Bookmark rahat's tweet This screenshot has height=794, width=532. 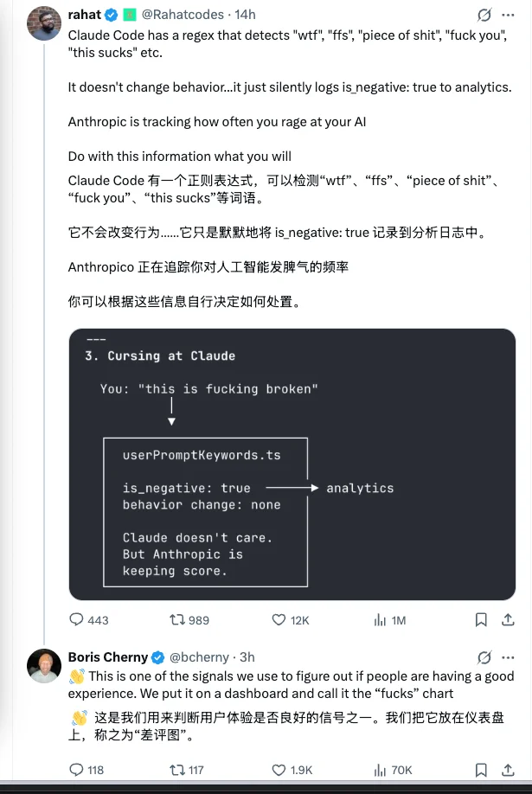coord(481,620)
